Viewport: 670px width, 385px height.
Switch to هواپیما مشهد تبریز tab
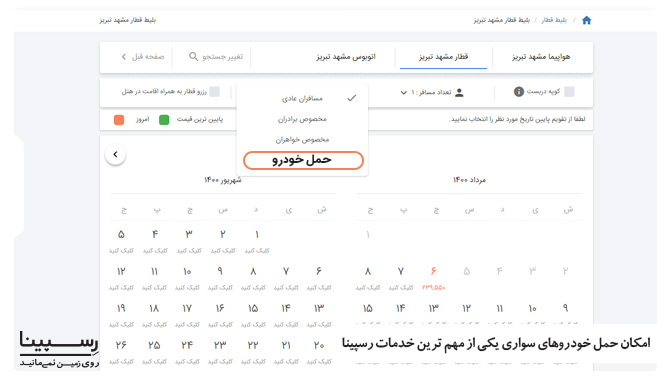coord(541,56)
